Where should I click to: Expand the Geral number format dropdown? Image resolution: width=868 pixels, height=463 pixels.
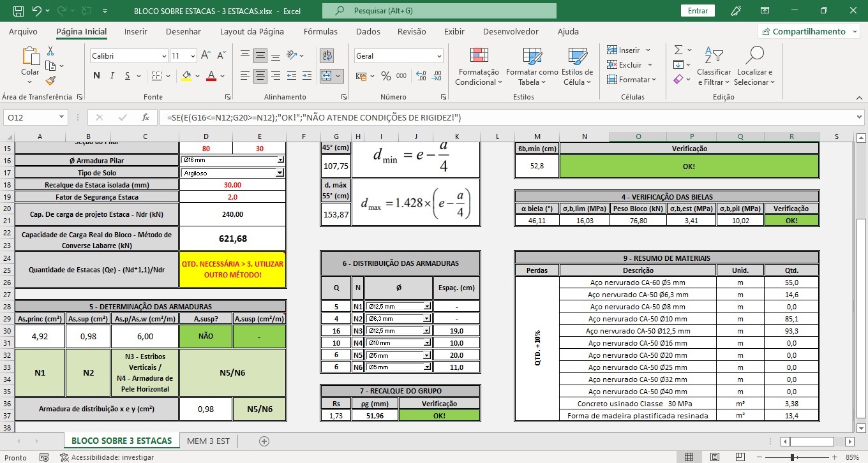[438, 56]
